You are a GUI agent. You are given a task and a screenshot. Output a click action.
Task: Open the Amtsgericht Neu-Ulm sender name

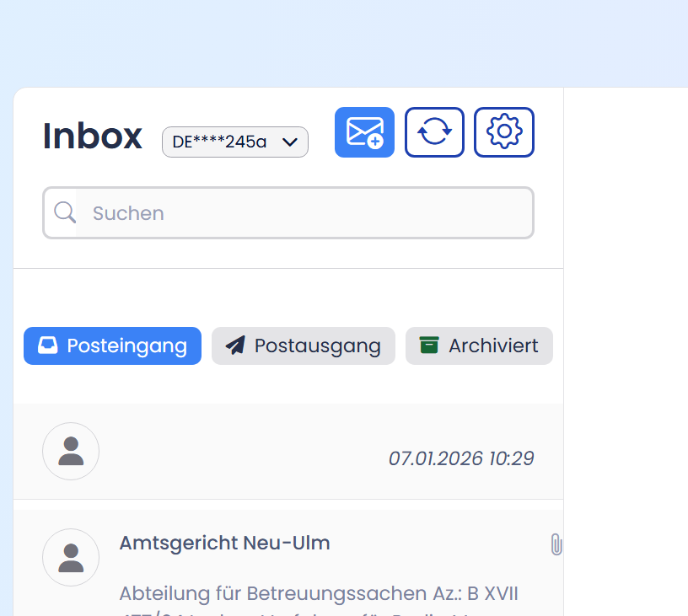point(224,543)
